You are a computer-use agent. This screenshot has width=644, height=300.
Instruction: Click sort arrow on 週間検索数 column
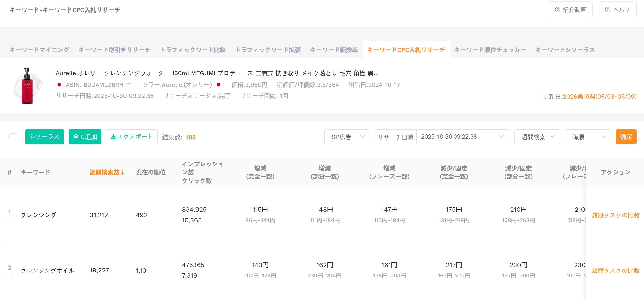click(123, 173)
